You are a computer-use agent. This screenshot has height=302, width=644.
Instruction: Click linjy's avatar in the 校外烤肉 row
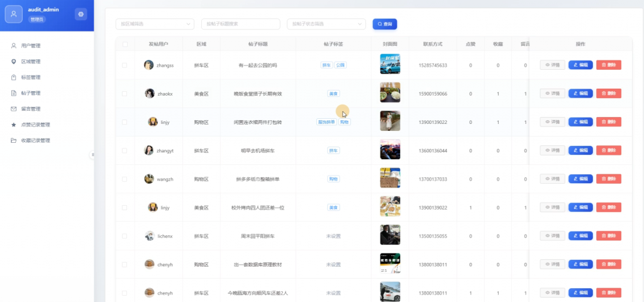tap(153, 208)
